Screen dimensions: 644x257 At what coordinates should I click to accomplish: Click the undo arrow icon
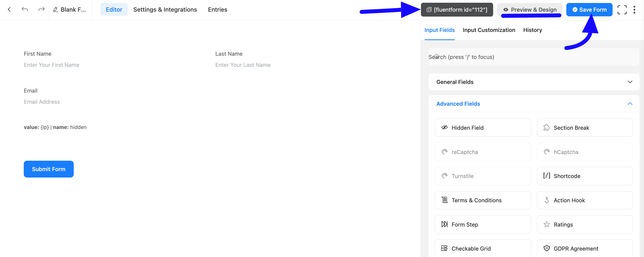pyautogui.click(x=25, y=9)
